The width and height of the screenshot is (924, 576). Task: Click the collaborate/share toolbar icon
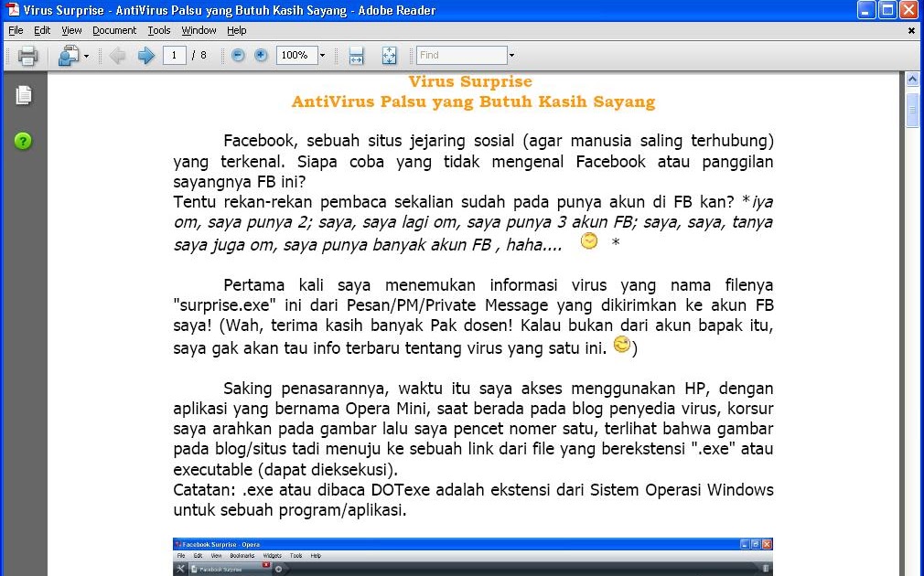pos(69,56)
